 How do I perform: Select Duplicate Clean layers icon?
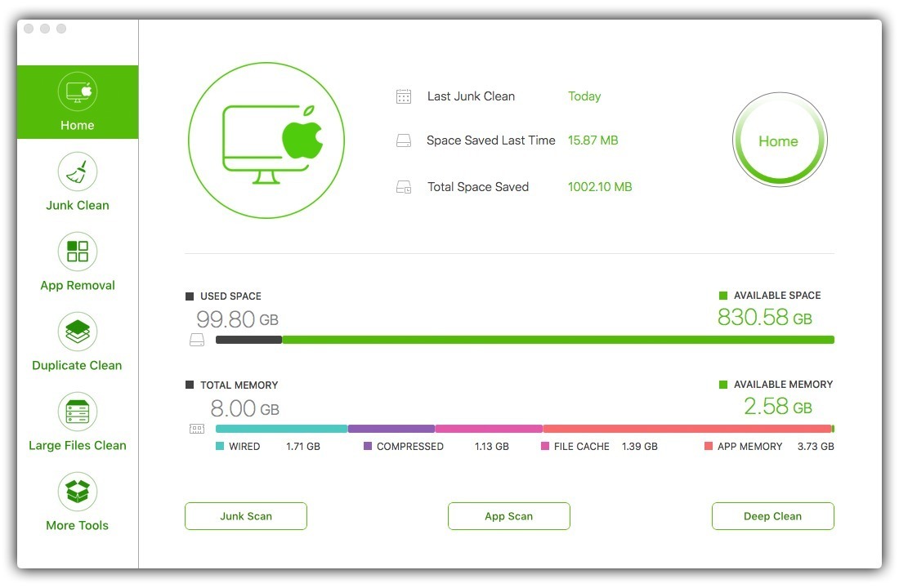click(78, 332)
